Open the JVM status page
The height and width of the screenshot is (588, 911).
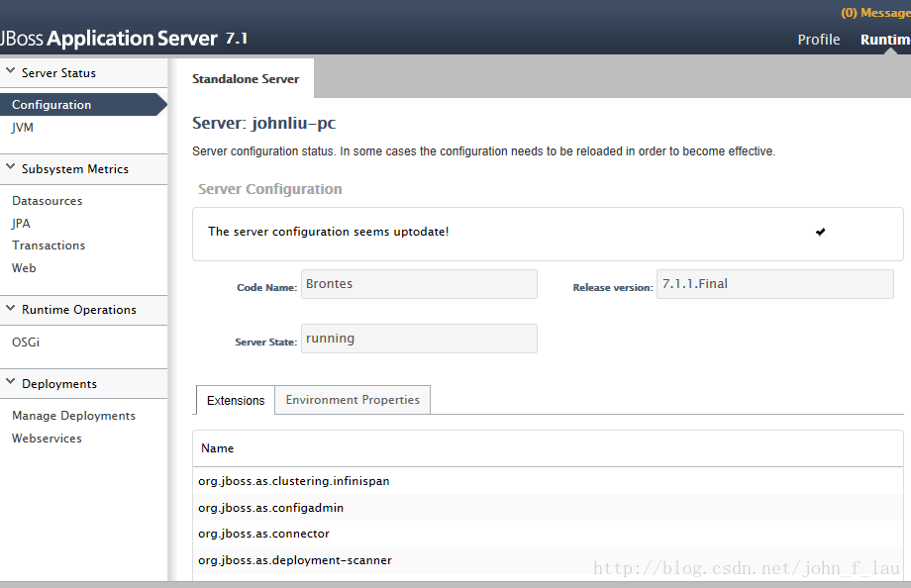click(23, 128)
